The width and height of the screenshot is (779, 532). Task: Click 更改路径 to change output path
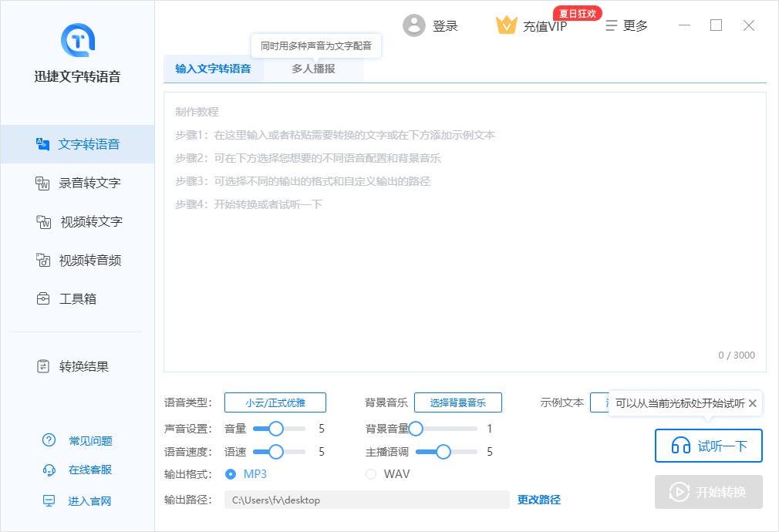click(539, 500)
